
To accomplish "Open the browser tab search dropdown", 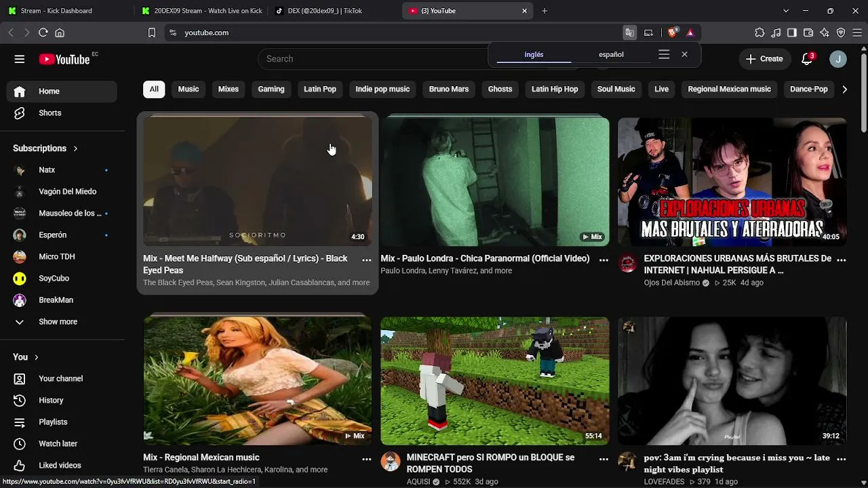I will (x=786, y=11).
